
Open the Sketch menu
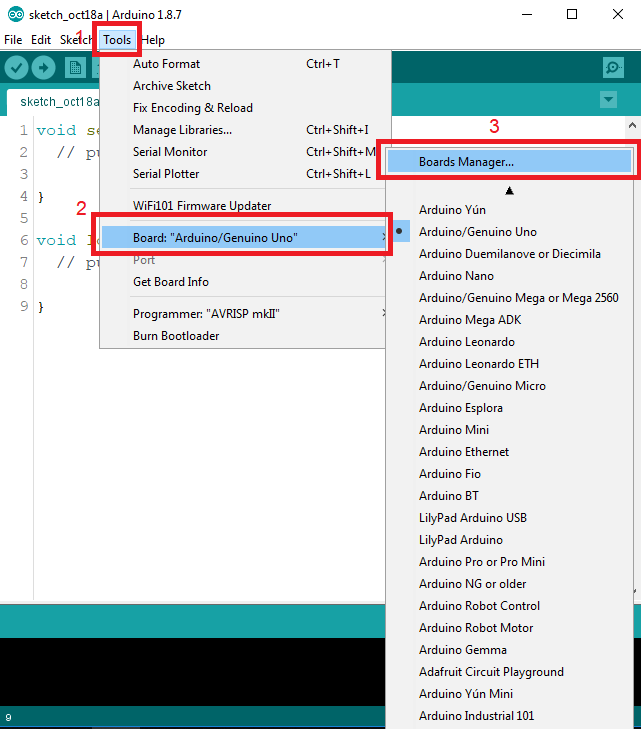click(75, 40)
